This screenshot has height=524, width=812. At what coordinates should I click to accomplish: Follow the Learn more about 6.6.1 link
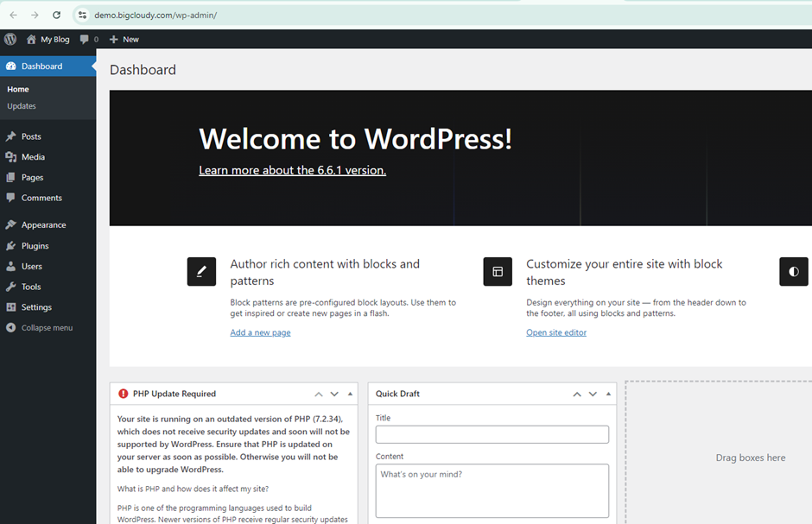click(x=292, y=170)
